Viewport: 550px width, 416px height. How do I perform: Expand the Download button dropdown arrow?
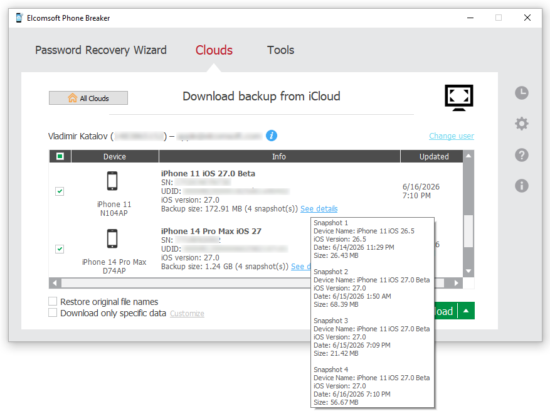pyautogui.click(x=466, y=311)
